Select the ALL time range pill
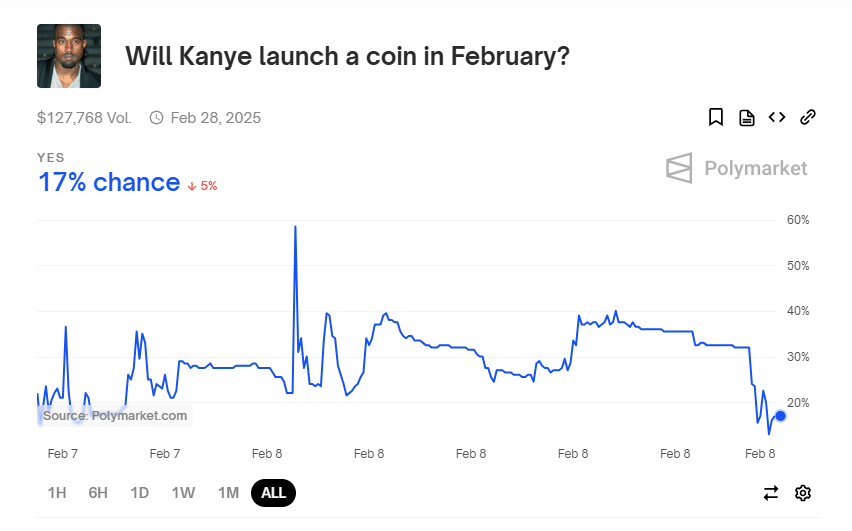852x531 pixels. click(x=273, y=493)
